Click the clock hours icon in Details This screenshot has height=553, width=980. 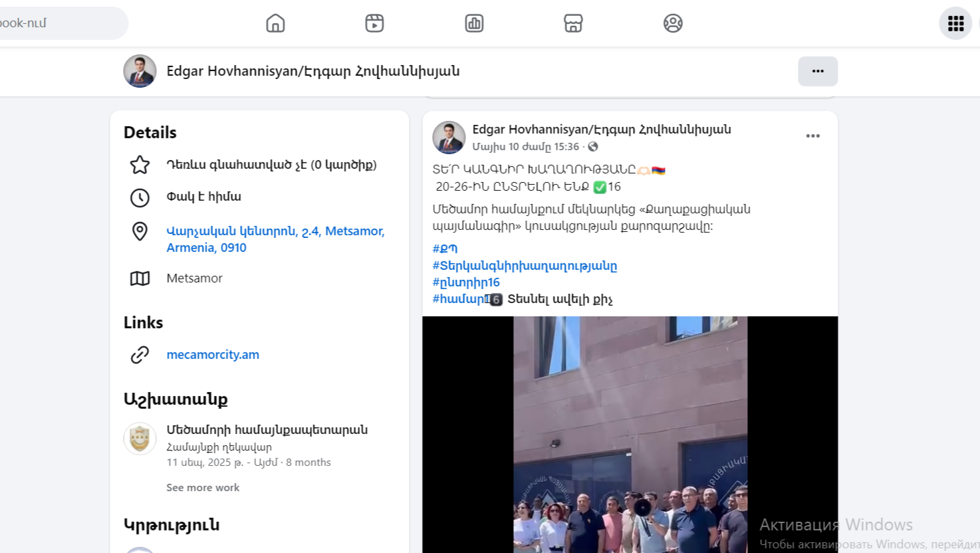[140, 197]
